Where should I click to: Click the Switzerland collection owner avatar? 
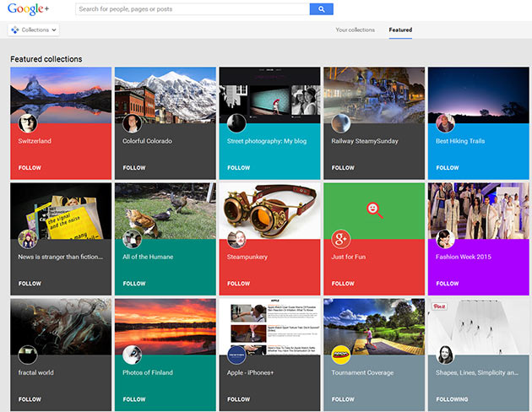point(28,123)
